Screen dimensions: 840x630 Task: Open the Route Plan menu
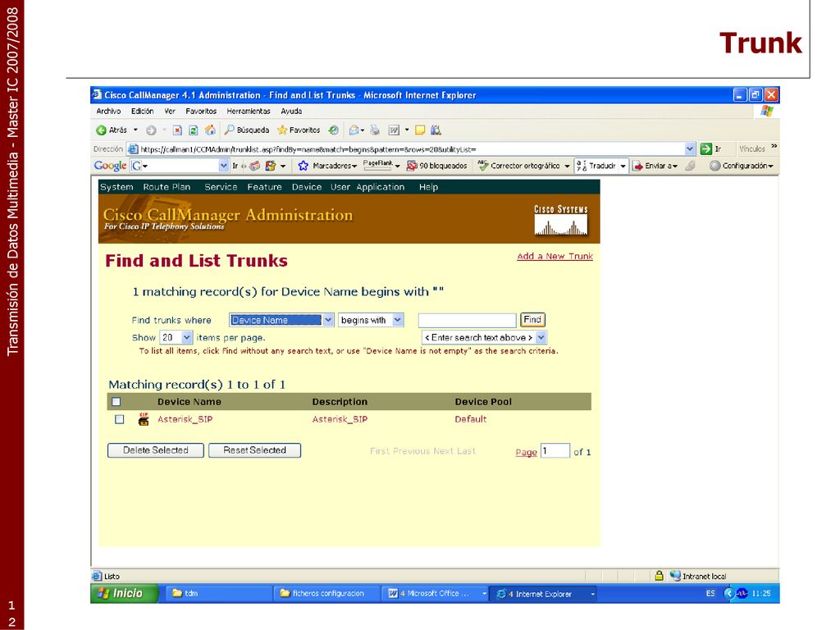tap(167, 187)
